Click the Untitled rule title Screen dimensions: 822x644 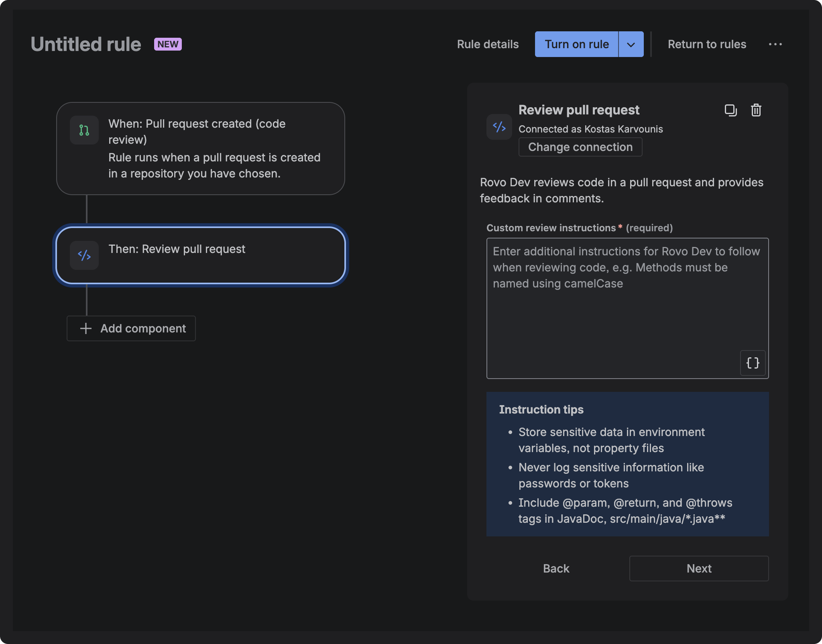pyautogui.click(x=86, y=44)
